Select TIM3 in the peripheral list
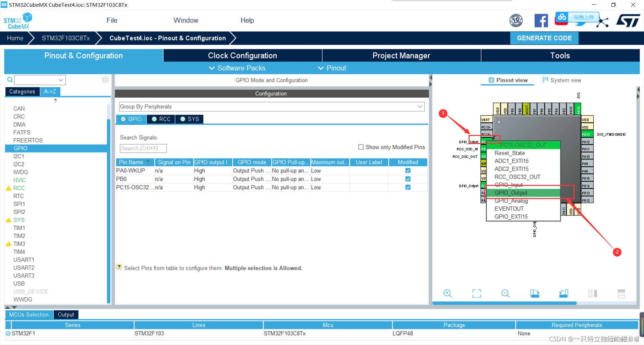The height and width of the screenshot is (345, 644). coord(19,244)
